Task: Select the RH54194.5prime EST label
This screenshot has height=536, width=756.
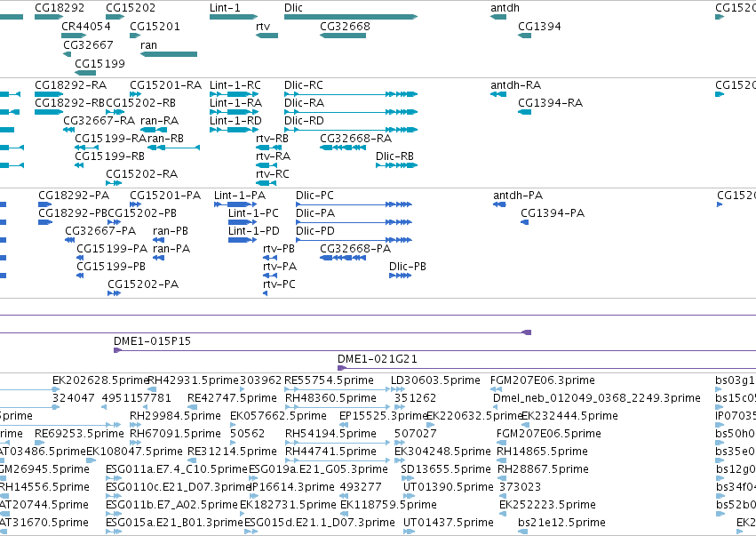Action: [x=330, y=434]
